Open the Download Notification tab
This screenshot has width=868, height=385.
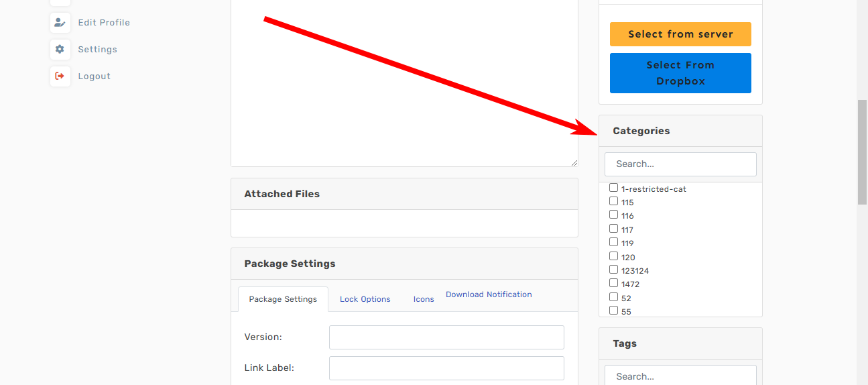coord(489,294)
